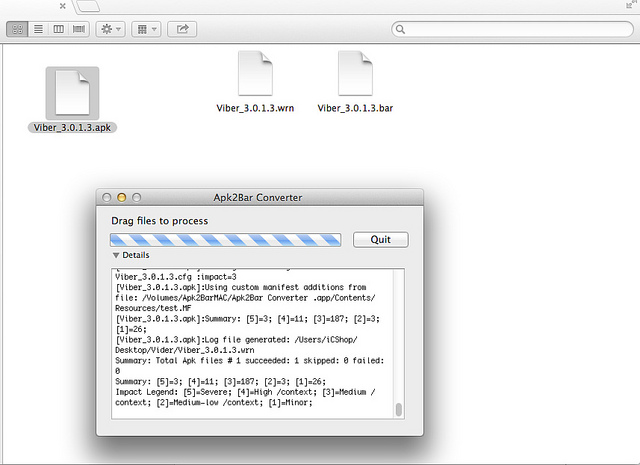
Task: Click the log area scrollbar thumb
Action: [399, 409]
